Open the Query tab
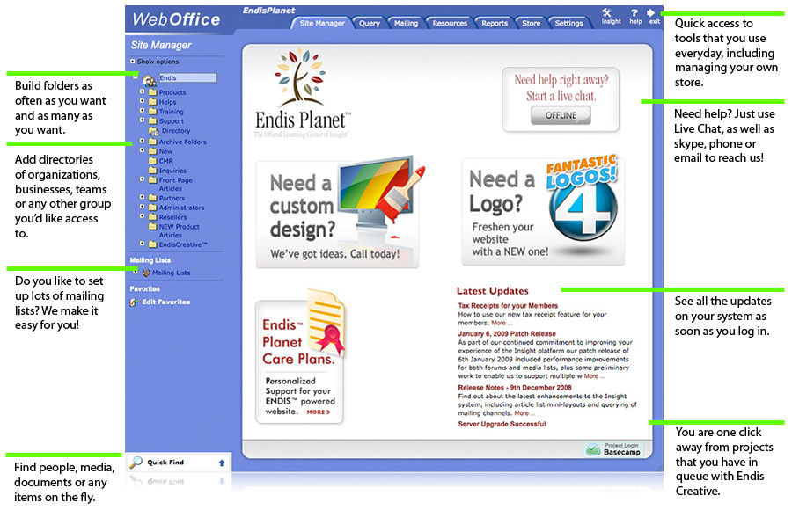 [370, 23]
